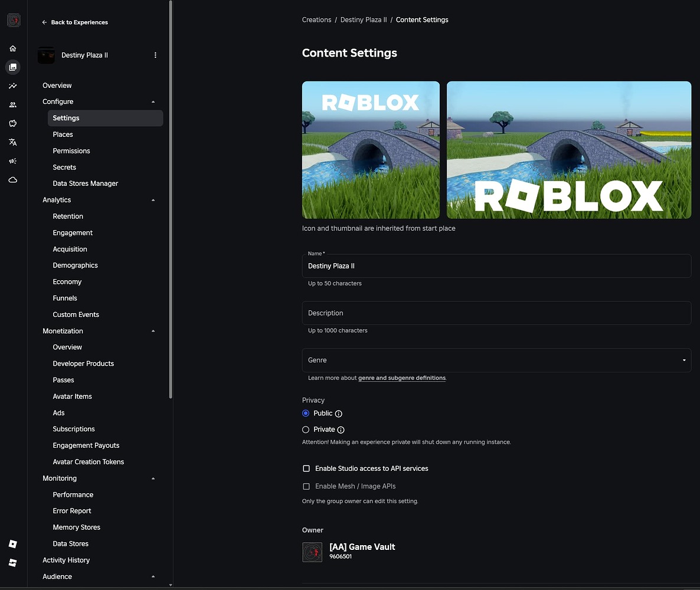Screen dimensions: 700x590
Task: Click the group avatar at top of rail
Action: tap(14, 20)
